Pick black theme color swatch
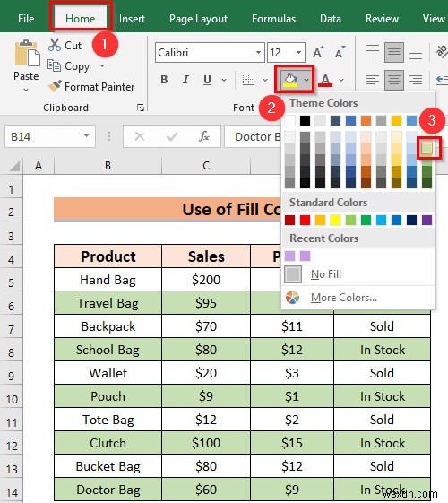The height and width of the screenshot is (503, 448). coord(305,121)
